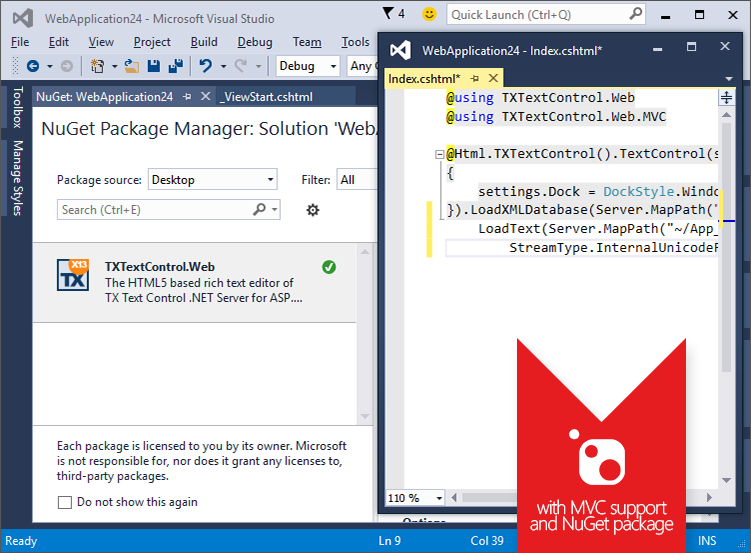Image resolution: width=751 pixels, height=553 pixels.
Task: Open the Toolbox side panel
Action: tap(17, 108)
